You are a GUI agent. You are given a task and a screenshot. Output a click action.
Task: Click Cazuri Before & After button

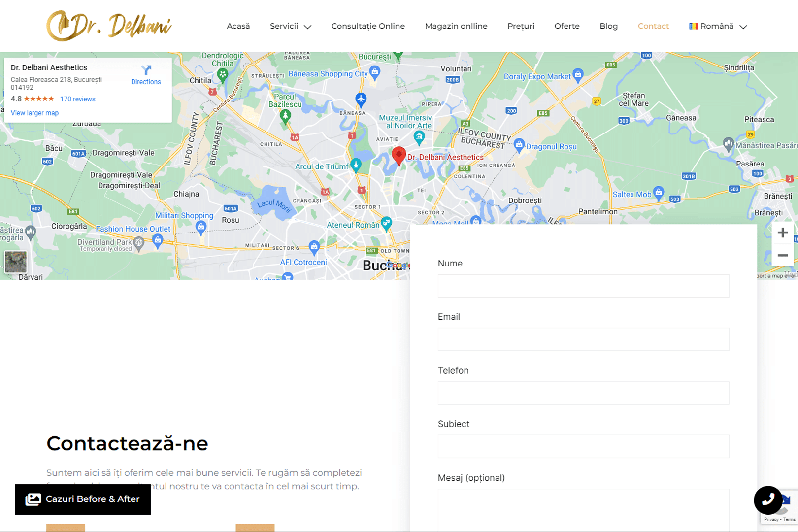(83, 499)
